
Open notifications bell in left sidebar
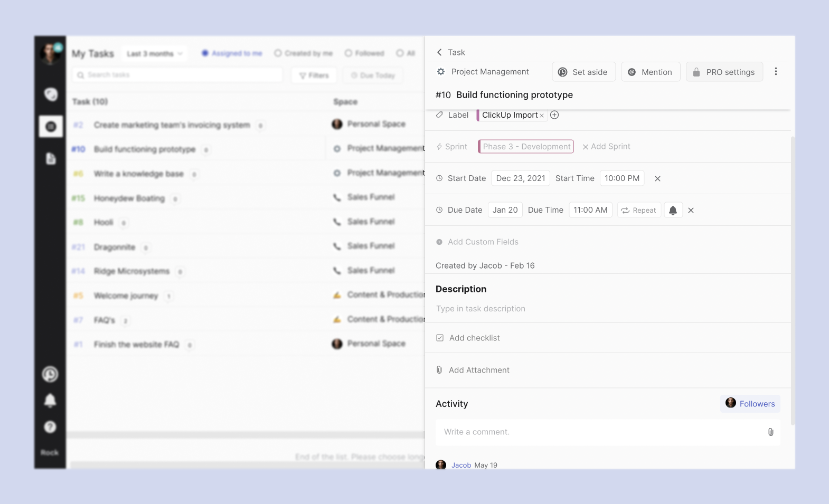click(50, 401)
